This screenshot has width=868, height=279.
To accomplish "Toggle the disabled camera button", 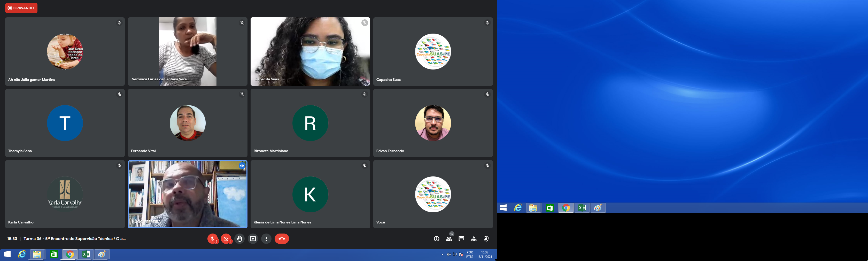I will (226, 239).
